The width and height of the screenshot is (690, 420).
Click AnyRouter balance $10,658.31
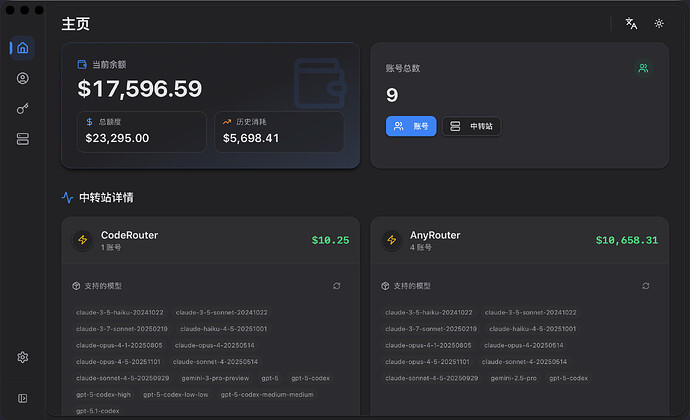tap(627, 240)
